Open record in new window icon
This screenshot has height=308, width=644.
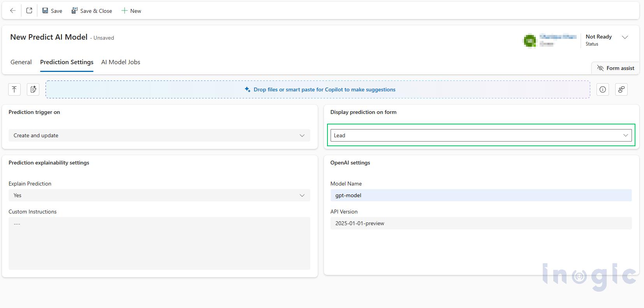pos(29,11)
